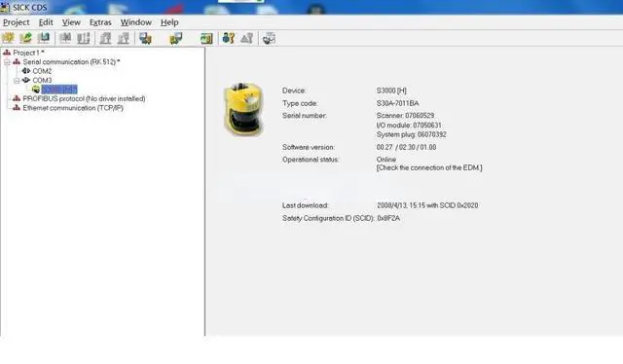This screenshot has width=623, height=364.
Task: Click the last toolbar icon with checklist
Action: coord(269,38)
